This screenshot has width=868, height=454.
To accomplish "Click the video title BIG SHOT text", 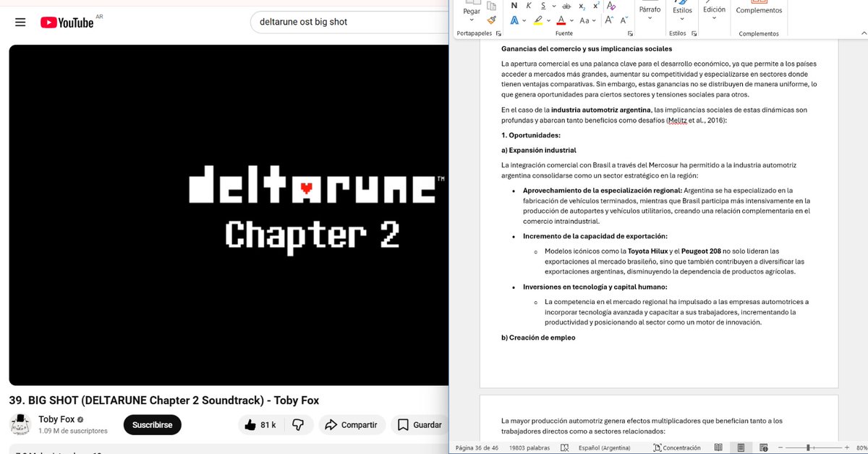I will click(x=163, y=400).
